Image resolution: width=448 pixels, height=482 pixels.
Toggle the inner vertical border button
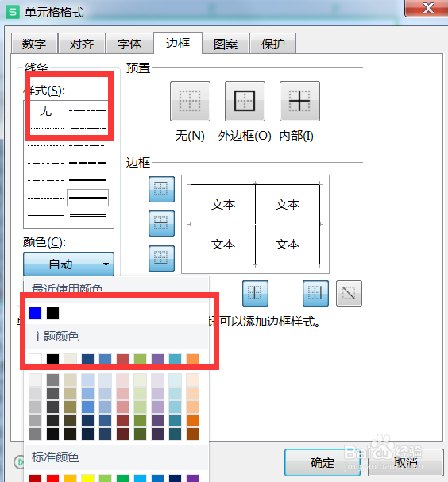tap(255, 293)
